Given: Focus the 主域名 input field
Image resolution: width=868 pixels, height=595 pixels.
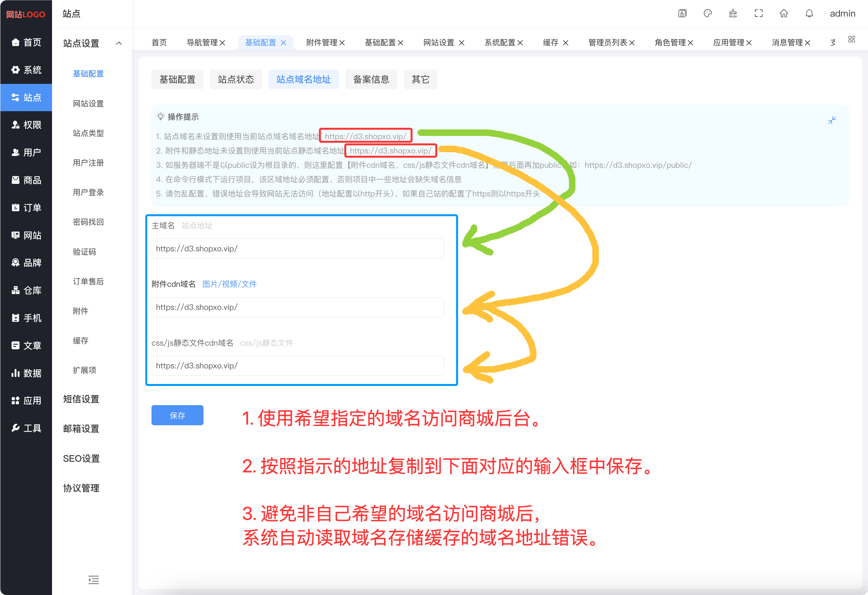Looking at the screenshot, I should pos(298,248).
